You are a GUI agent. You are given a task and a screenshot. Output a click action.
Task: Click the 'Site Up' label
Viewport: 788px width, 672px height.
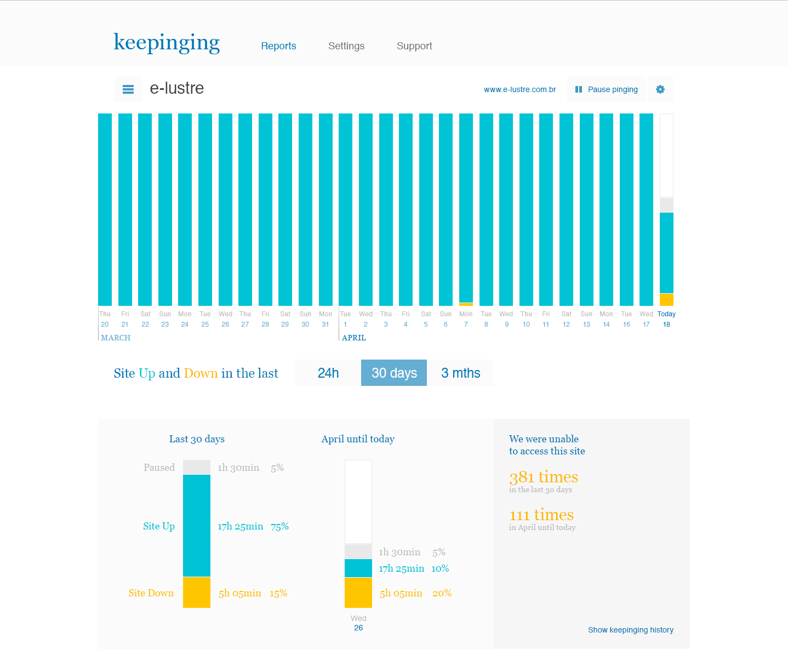(159, 526)
